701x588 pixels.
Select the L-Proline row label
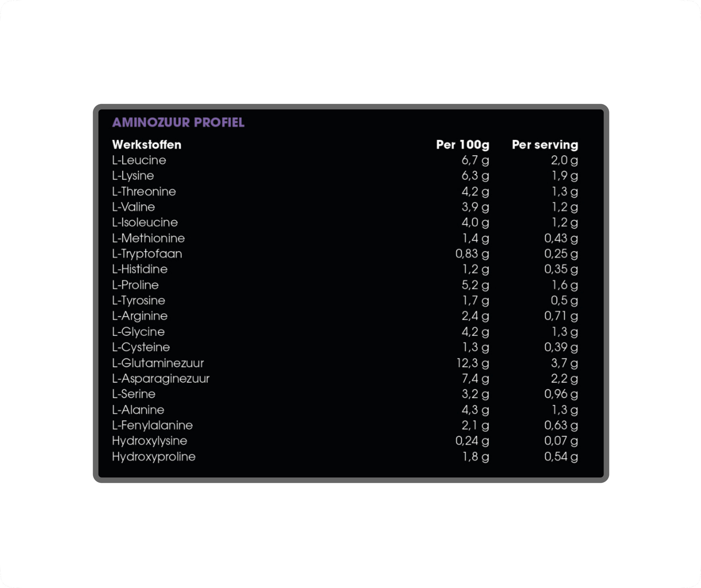point(135,285)
